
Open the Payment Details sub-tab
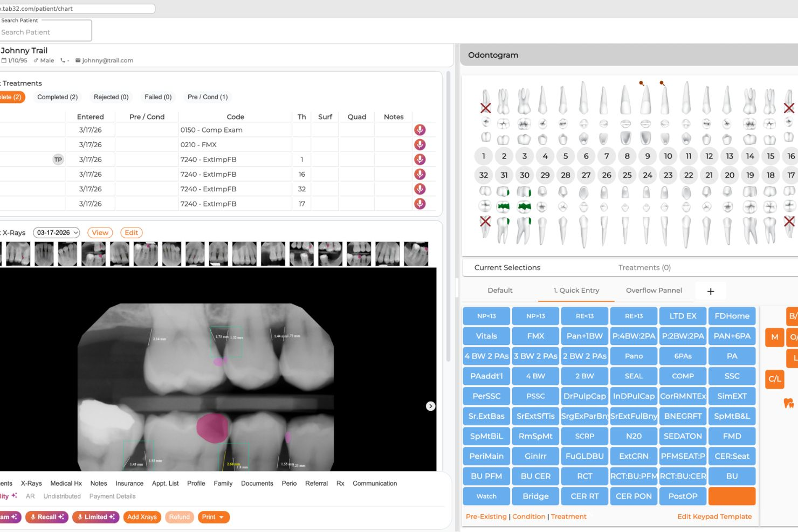coord(112,496)
